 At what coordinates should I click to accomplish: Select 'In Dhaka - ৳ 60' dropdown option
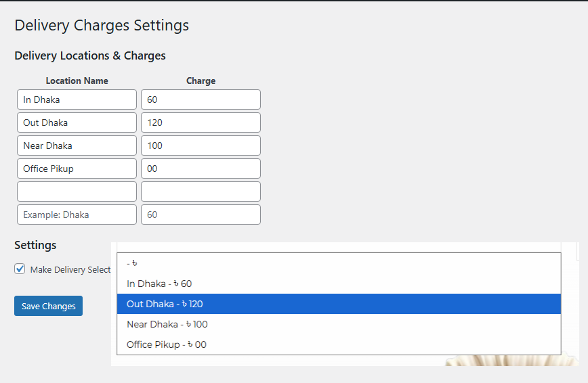pos(339,284)
